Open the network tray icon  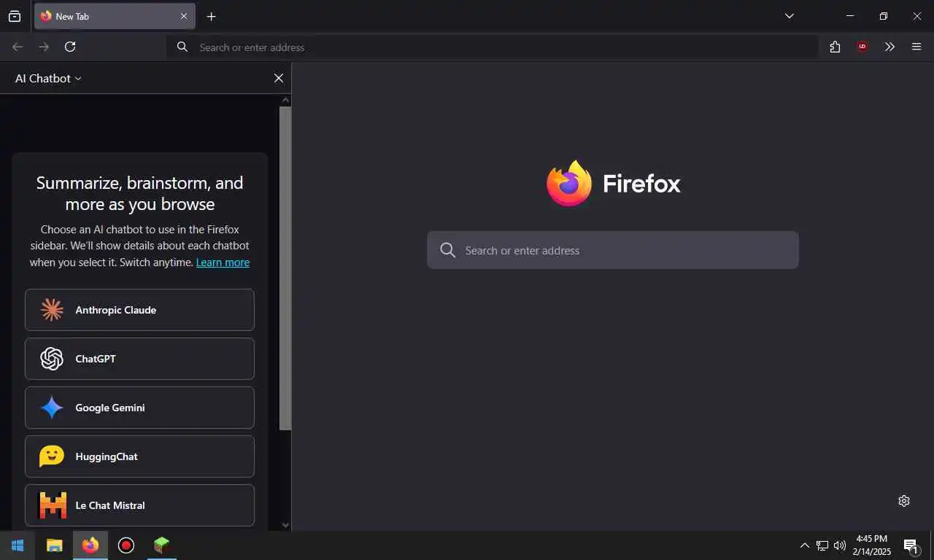(x=822, y=545)
